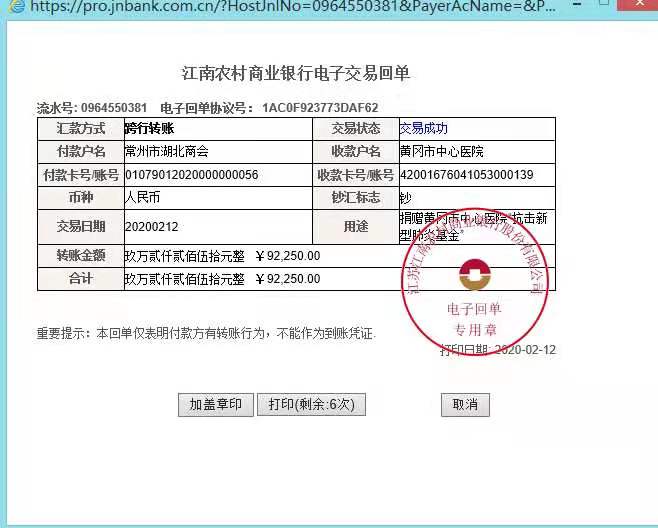
Task: Click payee name 黄冈市中心医院
Action: pos(441,152)
